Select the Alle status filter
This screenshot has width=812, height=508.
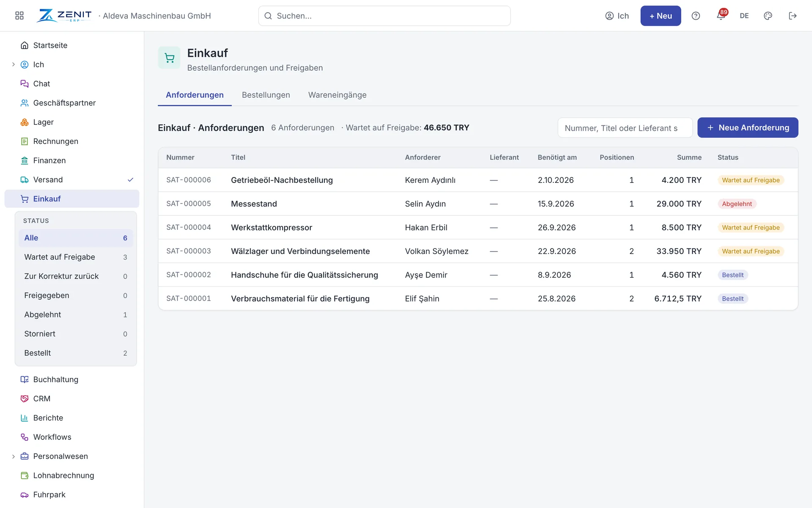point(76,238)
